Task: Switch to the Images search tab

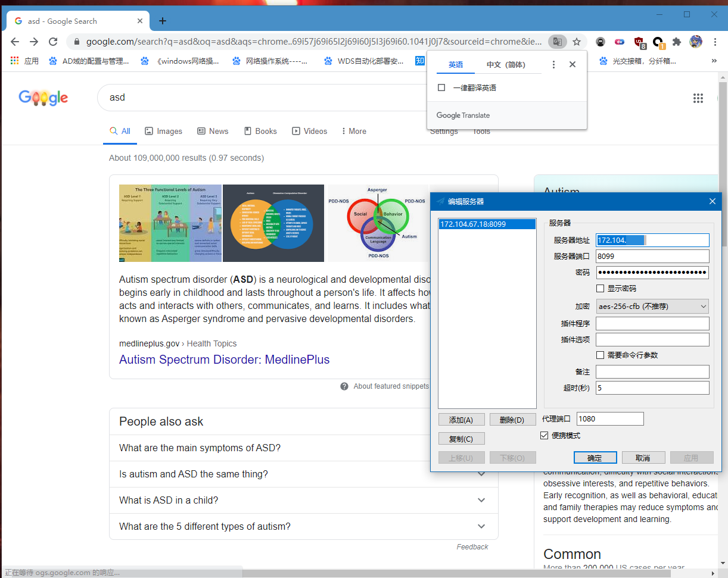Action: [x=164, y=131]
